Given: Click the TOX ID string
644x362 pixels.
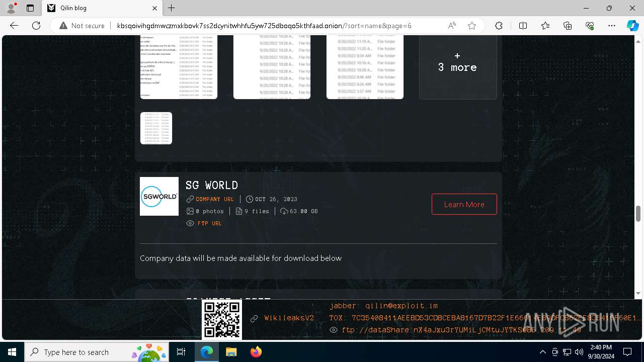Looking at the screenshot, I should (486, 318).
